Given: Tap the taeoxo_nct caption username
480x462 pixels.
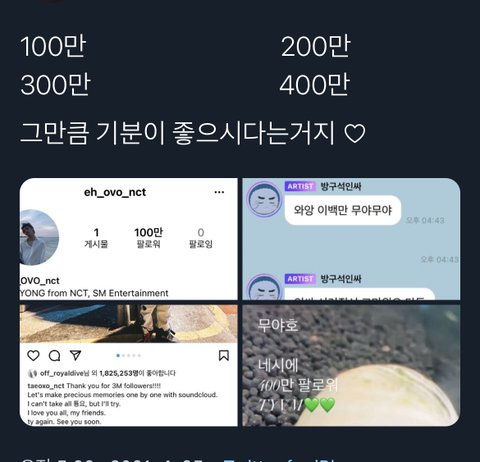Looking at the screenshot, I should [46, 386].
